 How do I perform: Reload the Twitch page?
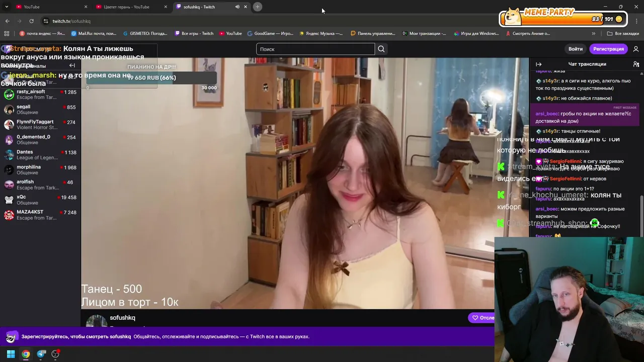pos(31,21)
